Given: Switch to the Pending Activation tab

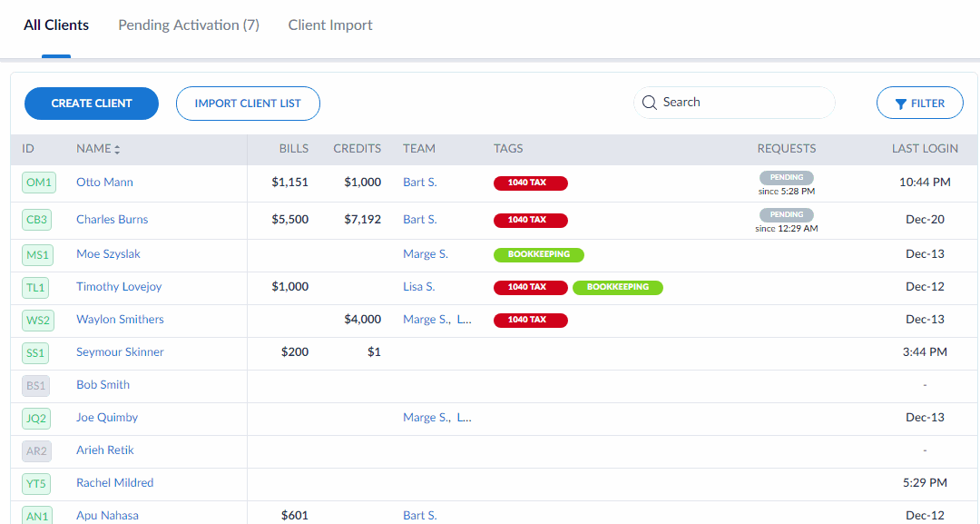Looking at the screenshot, I should [x=189, y=25].
